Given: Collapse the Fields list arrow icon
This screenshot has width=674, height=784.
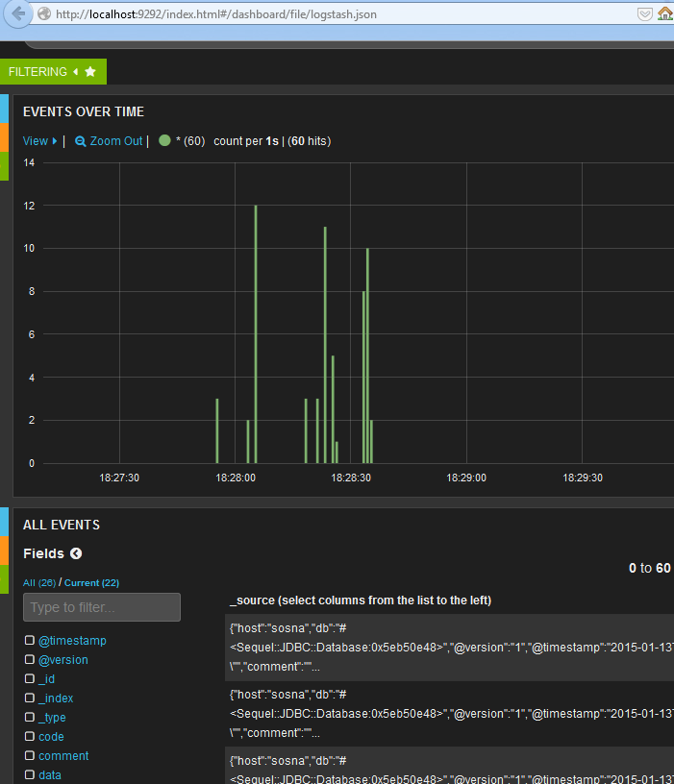Looking at the screenshot, I should 76,553.
